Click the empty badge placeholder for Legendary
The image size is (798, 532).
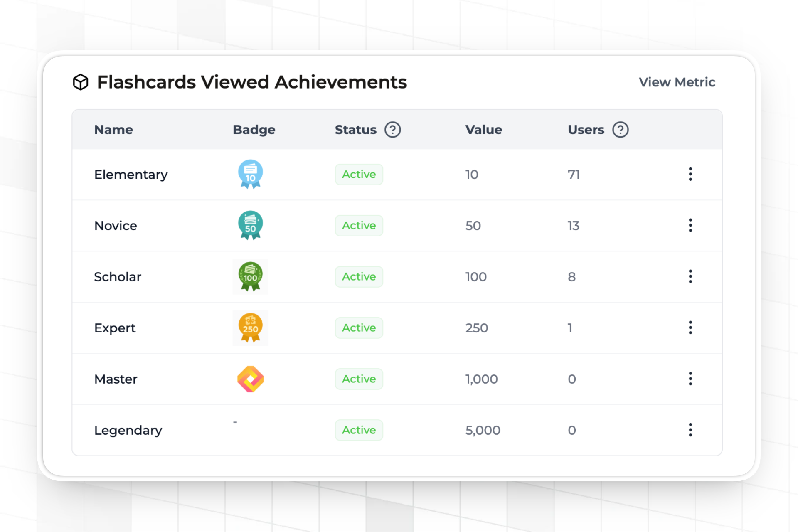coord(235,421)
